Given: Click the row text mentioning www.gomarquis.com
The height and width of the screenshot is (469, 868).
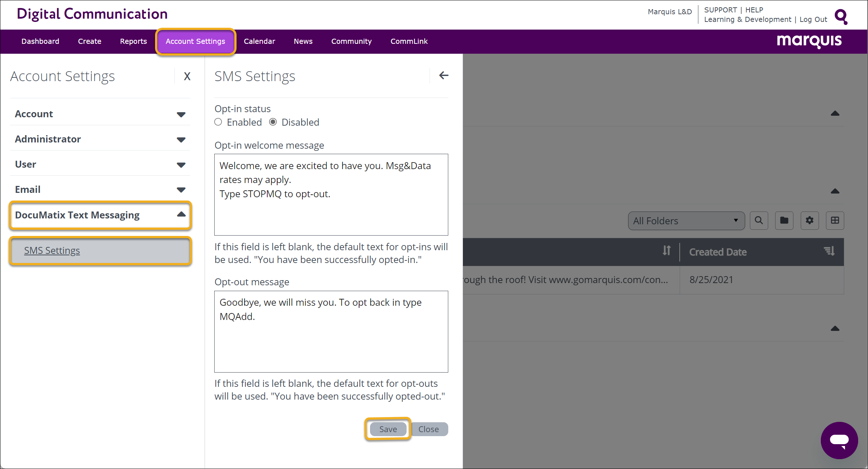Looking at the screenshot, I should pos(566,280).
